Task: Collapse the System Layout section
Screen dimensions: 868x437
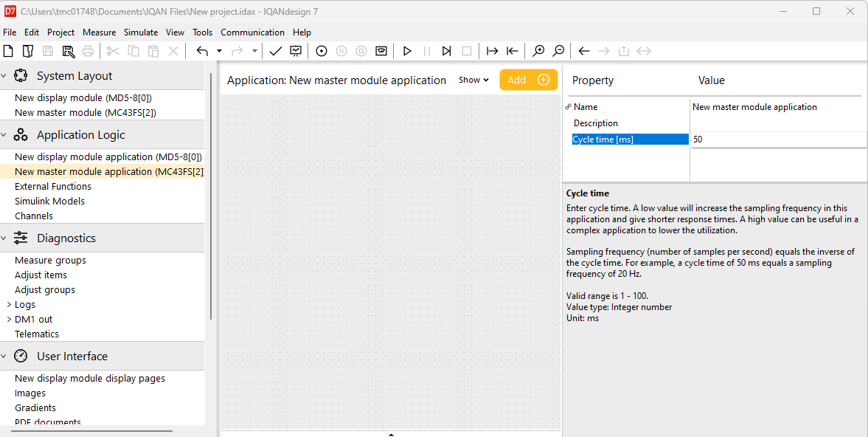Action: (x=4, y=76)
